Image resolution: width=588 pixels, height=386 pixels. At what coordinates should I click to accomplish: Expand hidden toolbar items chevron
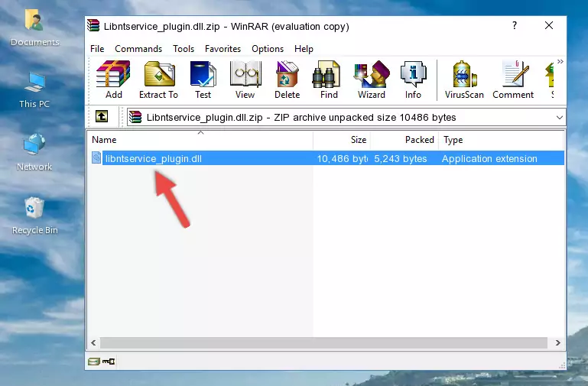tap(560, 61)
